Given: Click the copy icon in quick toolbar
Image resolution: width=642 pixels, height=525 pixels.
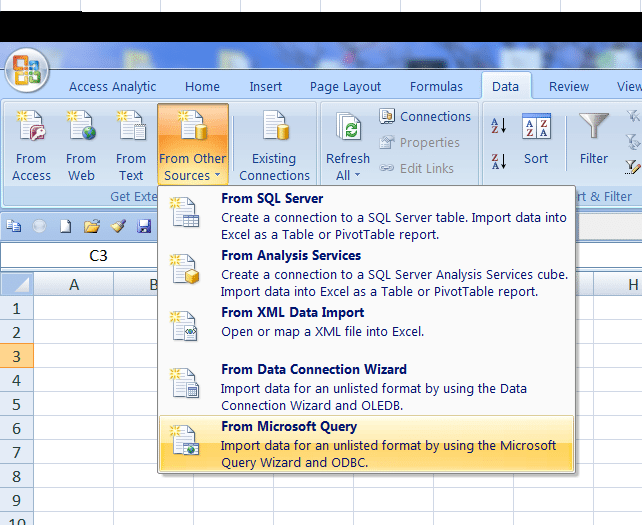Looking at the screenshot, I should tap(14, 226).
